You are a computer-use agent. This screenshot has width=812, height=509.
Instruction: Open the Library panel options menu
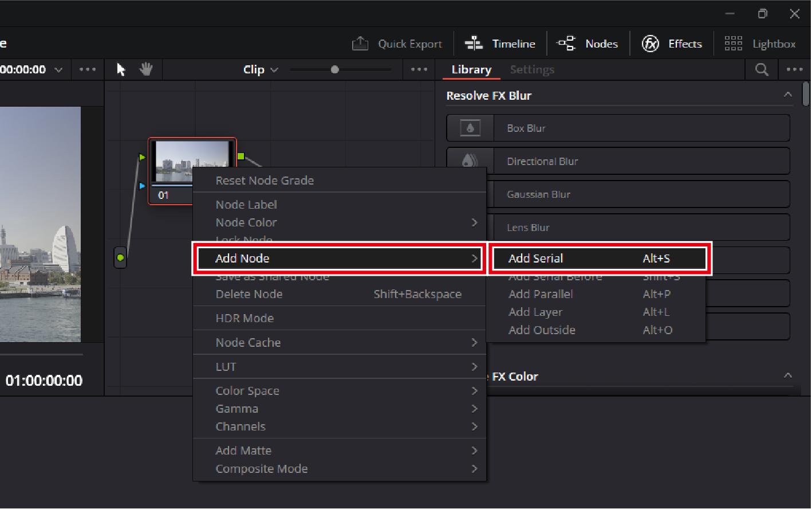(x=794, y=69)
